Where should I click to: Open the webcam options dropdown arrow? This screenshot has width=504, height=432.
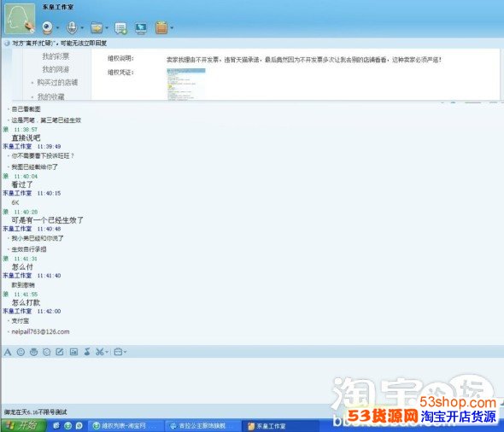[57, 28]
